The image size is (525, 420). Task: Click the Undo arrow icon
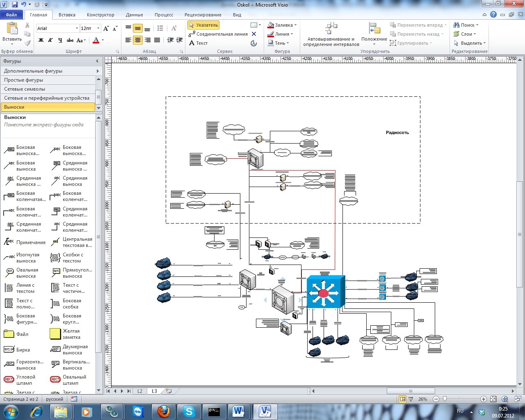(x=24, y=5)
